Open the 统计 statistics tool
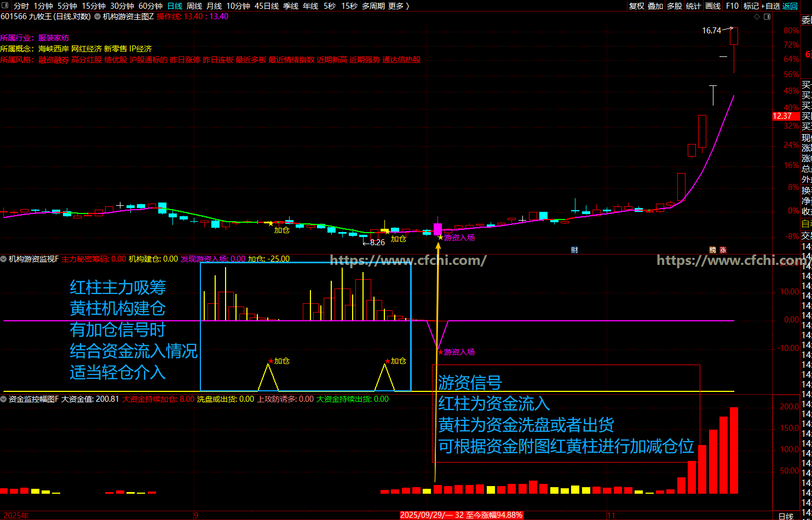The image size is (812, 520). point(694,6)
